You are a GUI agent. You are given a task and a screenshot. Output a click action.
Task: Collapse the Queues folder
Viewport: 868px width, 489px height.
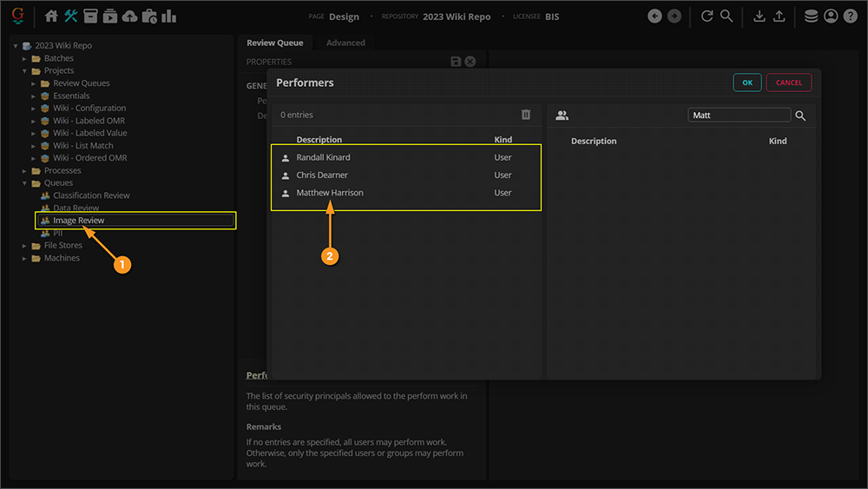tap(25, 183)
